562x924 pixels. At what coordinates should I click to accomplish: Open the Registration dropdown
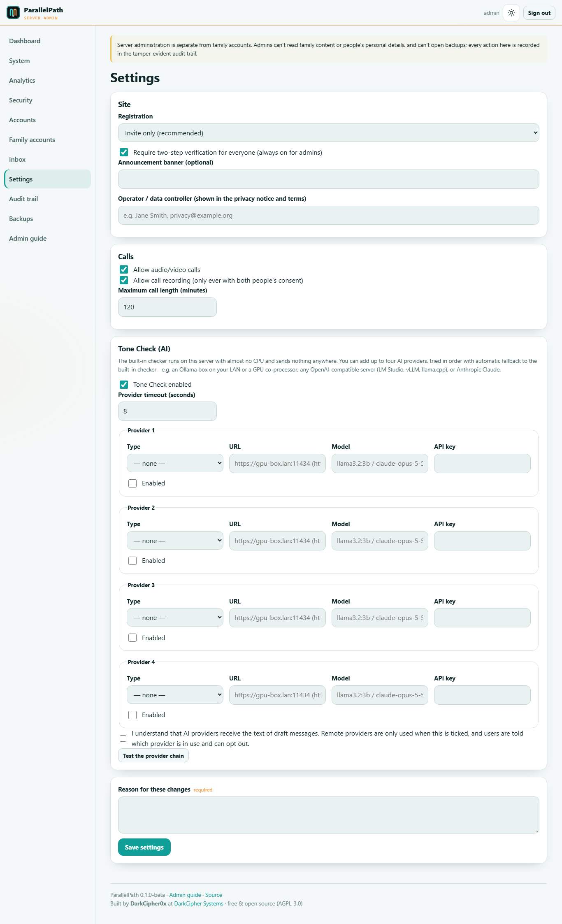(329, 133)
